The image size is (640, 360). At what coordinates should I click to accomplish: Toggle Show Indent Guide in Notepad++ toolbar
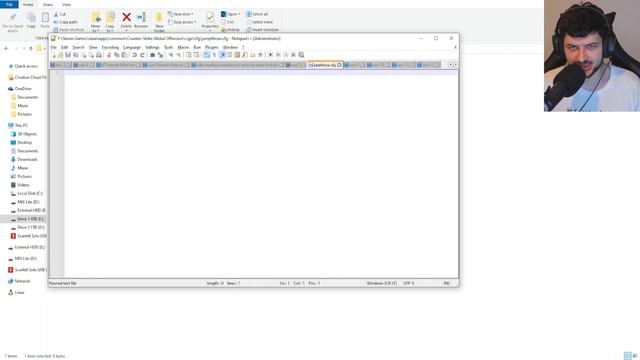[x=223, y=55]
